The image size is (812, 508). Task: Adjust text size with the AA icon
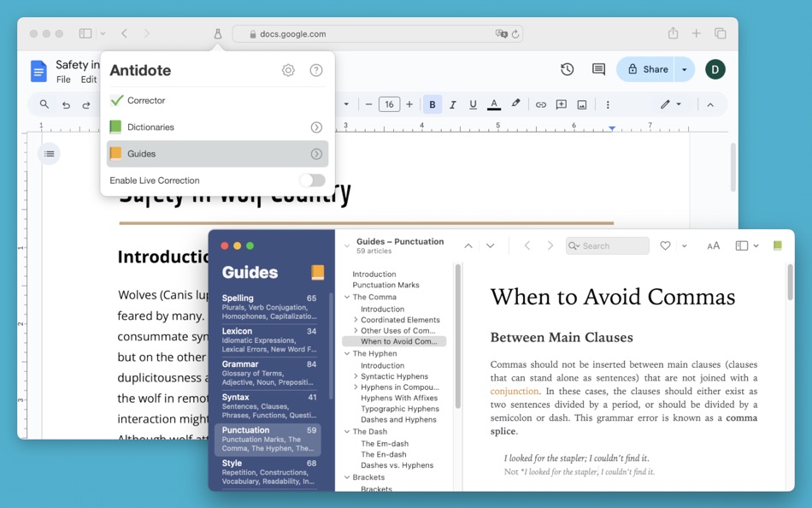pyautogui.click(x=713, y=245)
